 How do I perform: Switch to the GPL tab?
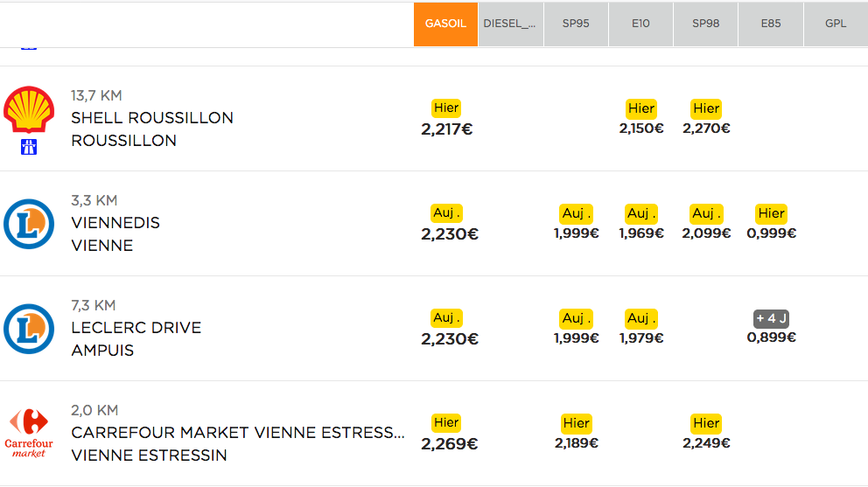pyautogui.click(x=836, y=24)
